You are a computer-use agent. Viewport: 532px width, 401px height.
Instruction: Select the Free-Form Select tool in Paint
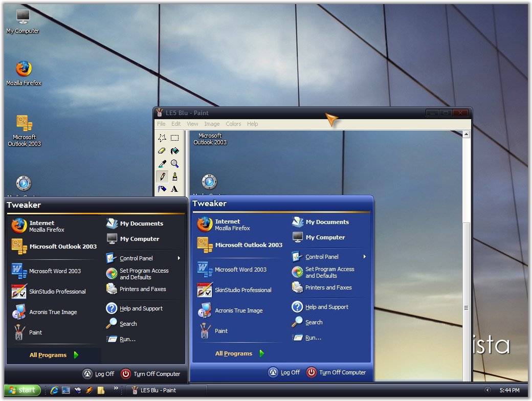tap(162, 138)
